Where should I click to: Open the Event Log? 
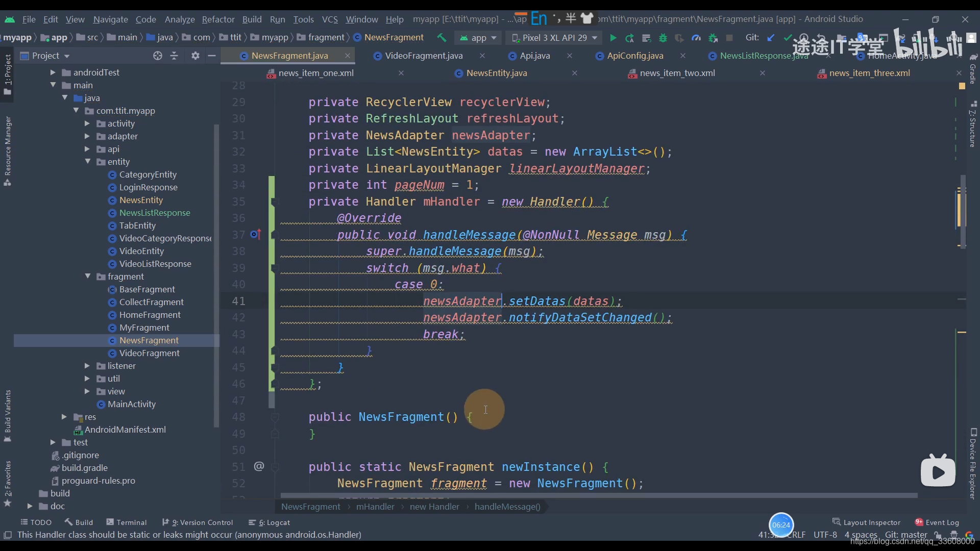(x=937, y=522)
